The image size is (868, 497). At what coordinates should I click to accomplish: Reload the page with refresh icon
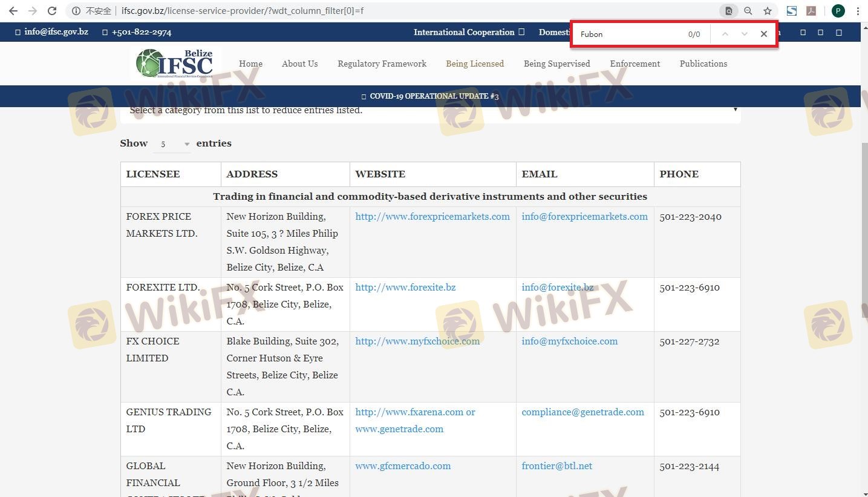point(52,11)
